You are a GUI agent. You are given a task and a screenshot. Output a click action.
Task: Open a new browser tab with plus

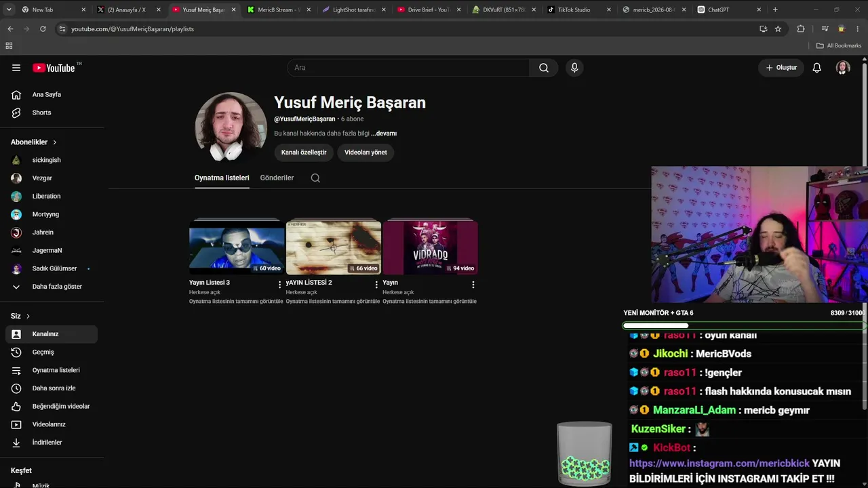point(775,9)
